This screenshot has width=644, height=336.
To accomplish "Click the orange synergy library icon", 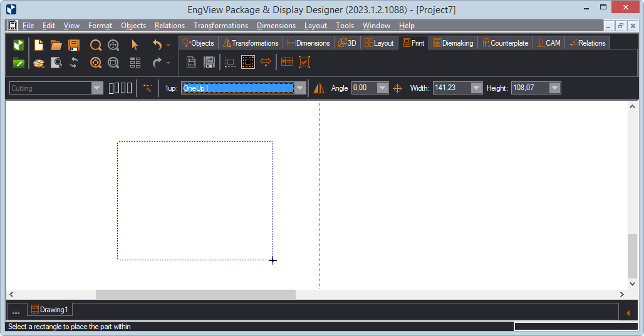I will point(39,63).
